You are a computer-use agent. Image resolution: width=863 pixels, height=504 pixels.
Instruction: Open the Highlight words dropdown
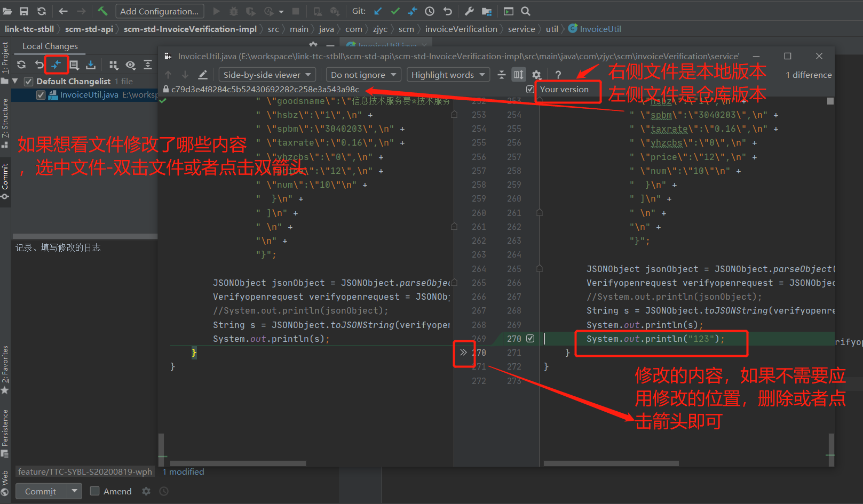tap(448, 75)
